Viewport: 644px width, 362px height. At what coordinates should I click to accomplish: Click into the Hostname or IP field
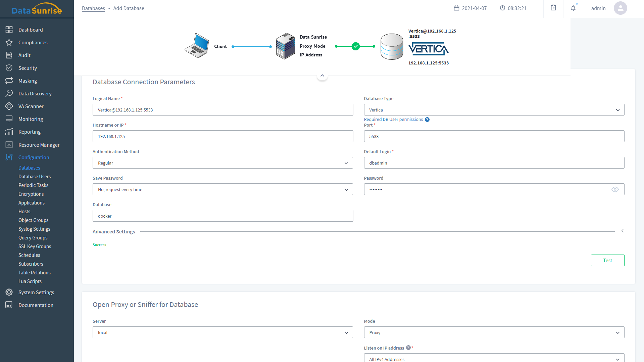pos(222,136)
